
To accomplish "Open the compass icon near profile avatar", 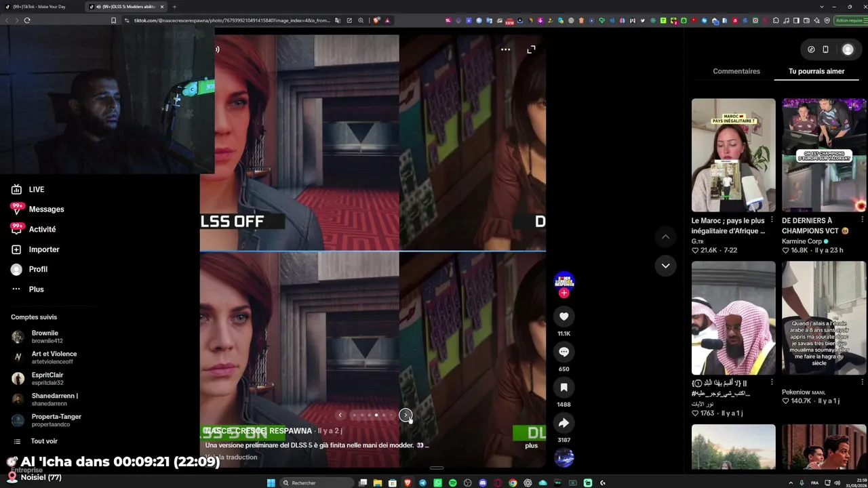I will click(x=811, y=49).
